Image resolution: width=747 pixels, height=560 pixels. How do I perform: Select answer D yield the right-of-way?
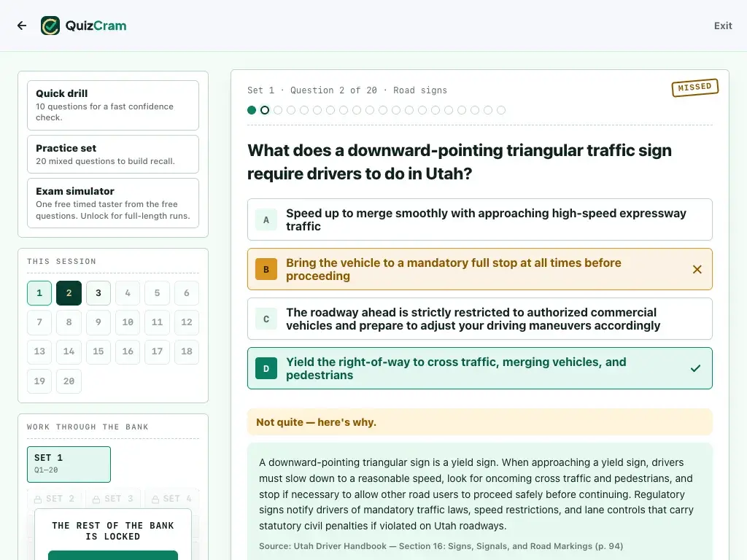tap(480, 368)
